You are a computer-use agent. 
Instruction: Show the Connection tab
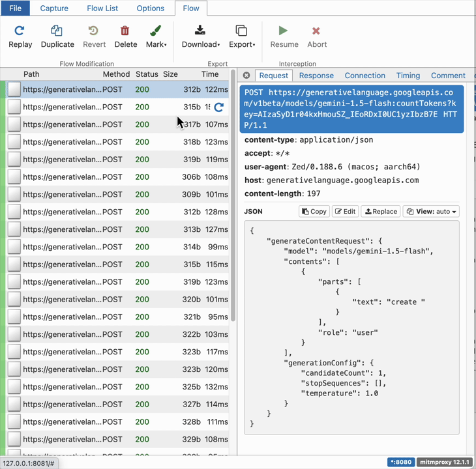[x=365, y=76]
